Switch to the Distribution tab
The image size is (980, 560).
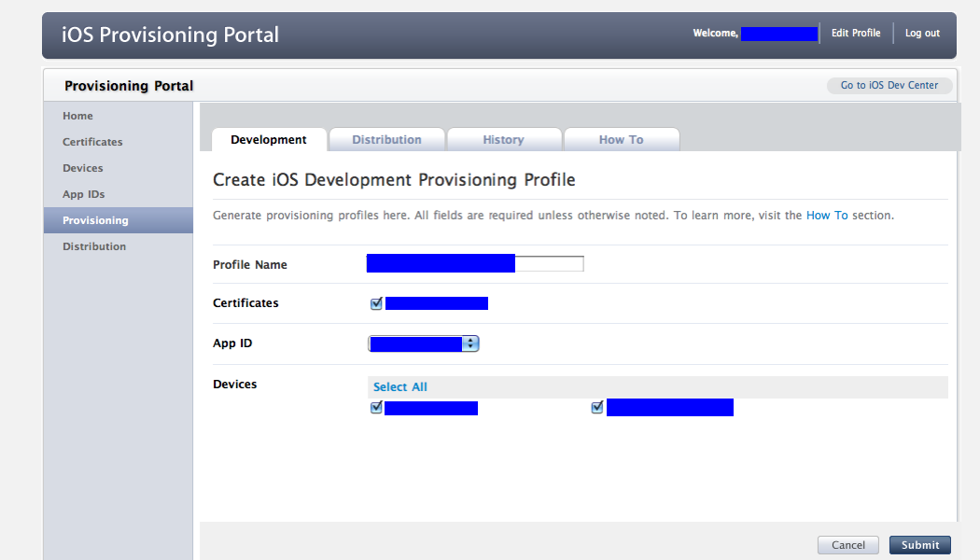point(386,140)
